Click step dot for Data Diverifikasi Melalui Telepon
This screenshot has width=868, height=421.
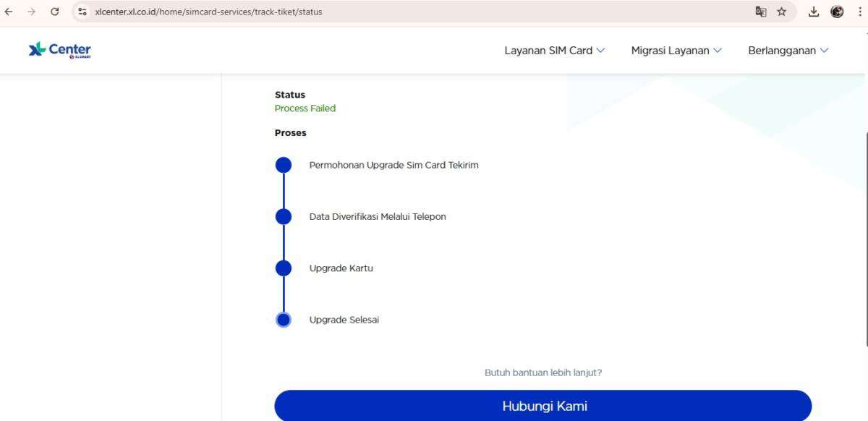[284, 216]
